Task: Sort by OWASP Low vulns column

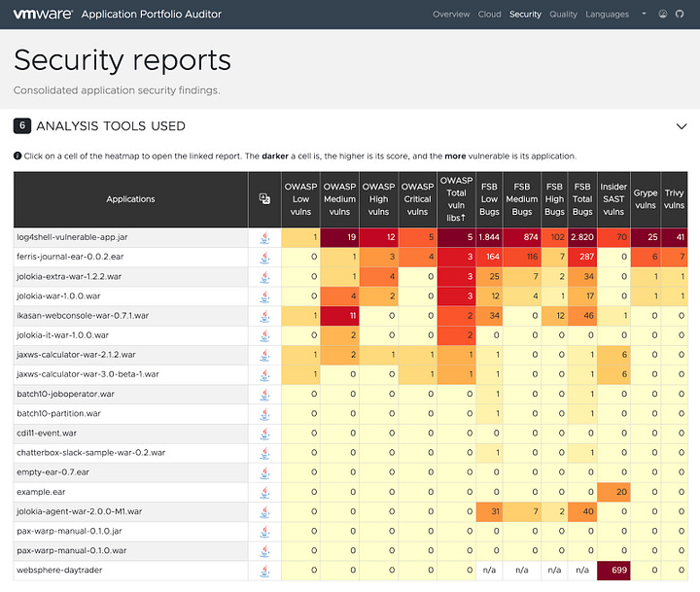Action: (x=300, y=199)
